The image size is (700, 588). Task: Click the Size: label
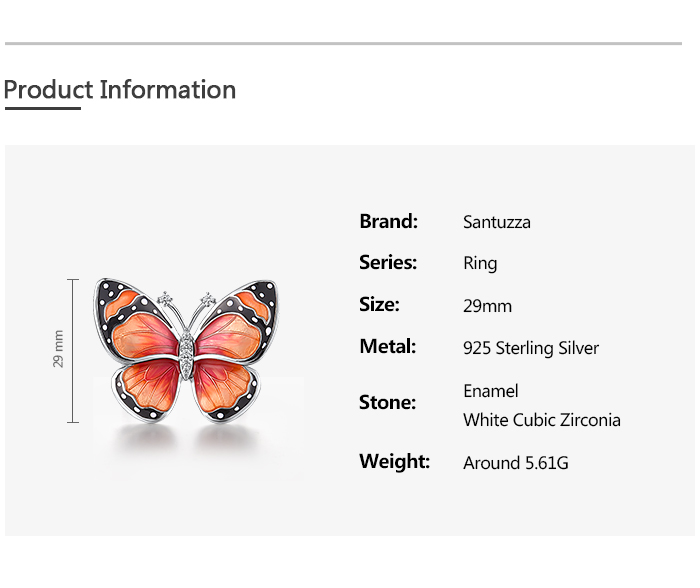click(x=379, y=305)
